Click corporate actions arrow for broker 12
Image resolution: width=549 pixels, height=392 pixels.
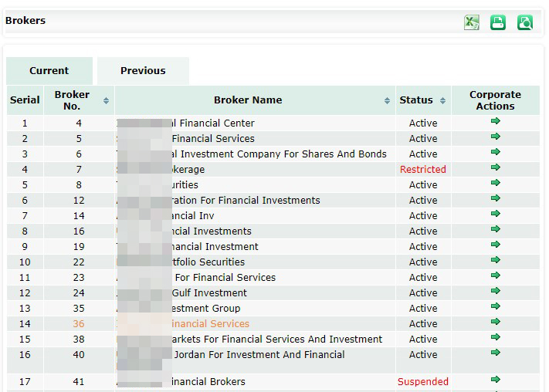[495, 199]
